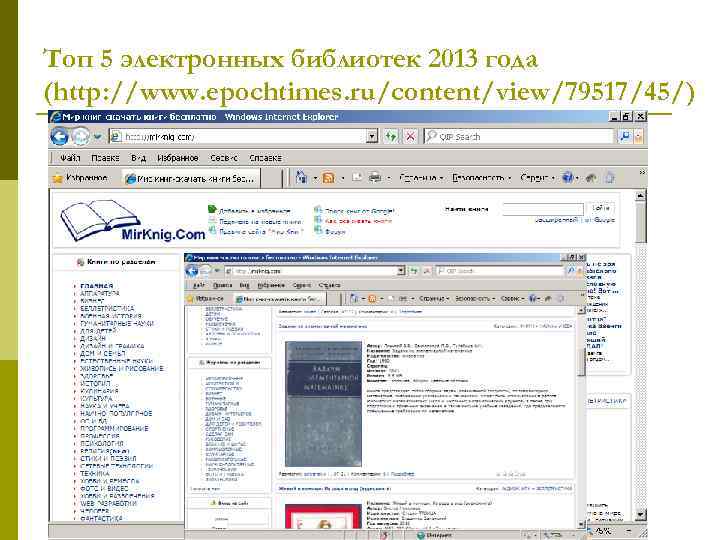
Task: Click inner browser vertical scrollbar thumb
Action: point(581,362)
